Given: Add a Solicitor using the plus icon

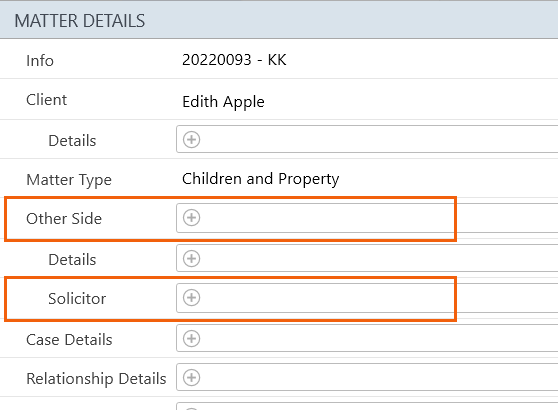Looking at the screenshot, I should (x=191, y=298).
